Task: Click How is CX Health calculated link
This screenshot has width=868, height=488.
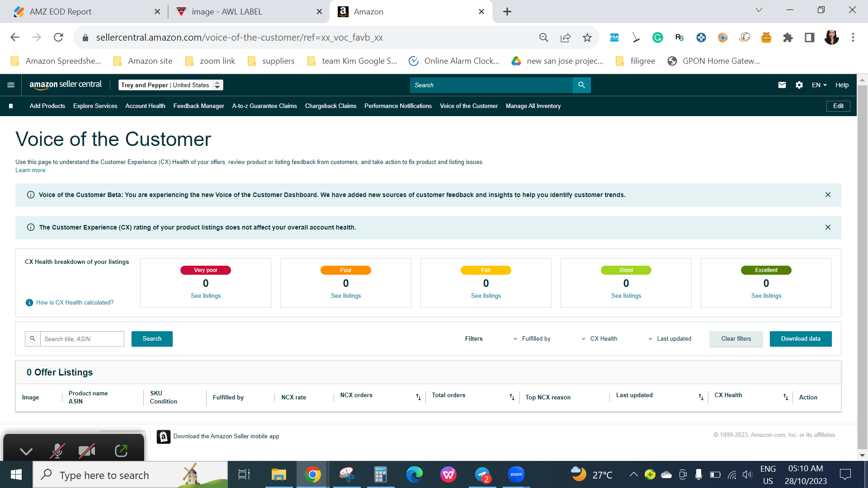Action: point(75,303)
